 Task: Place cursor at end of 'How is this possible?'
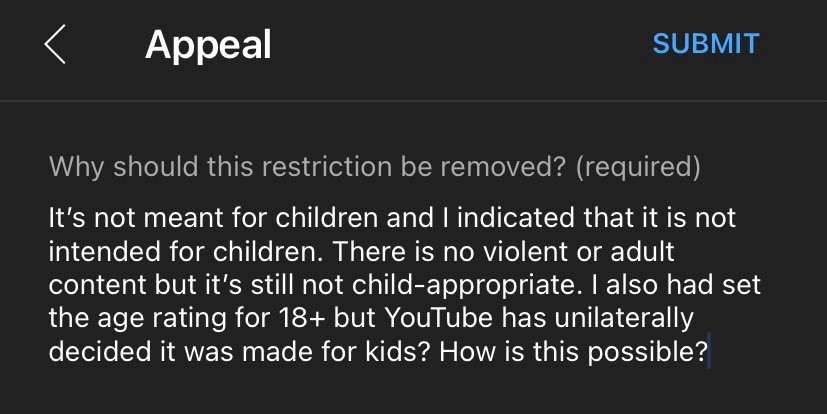708,353
